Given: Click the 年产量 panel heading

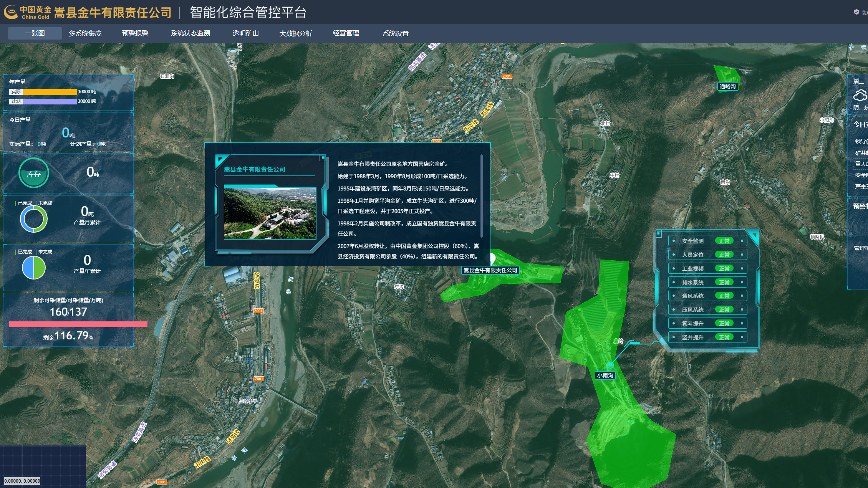Looking at the screenshot, I should point(17,82).
